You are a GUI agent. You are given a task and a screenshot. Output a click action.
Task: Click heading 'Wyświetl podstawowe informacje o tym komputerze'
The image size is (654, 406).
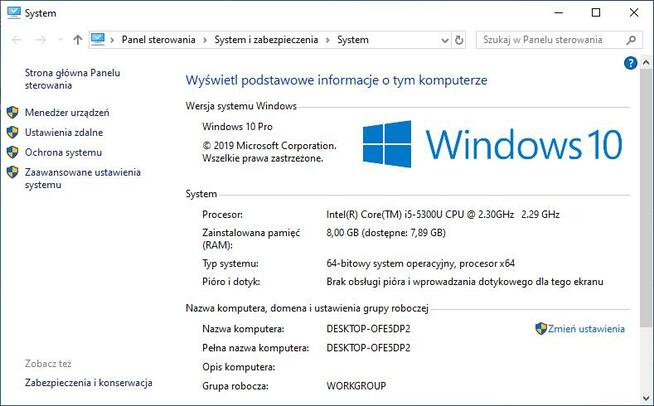coord(336,80)
